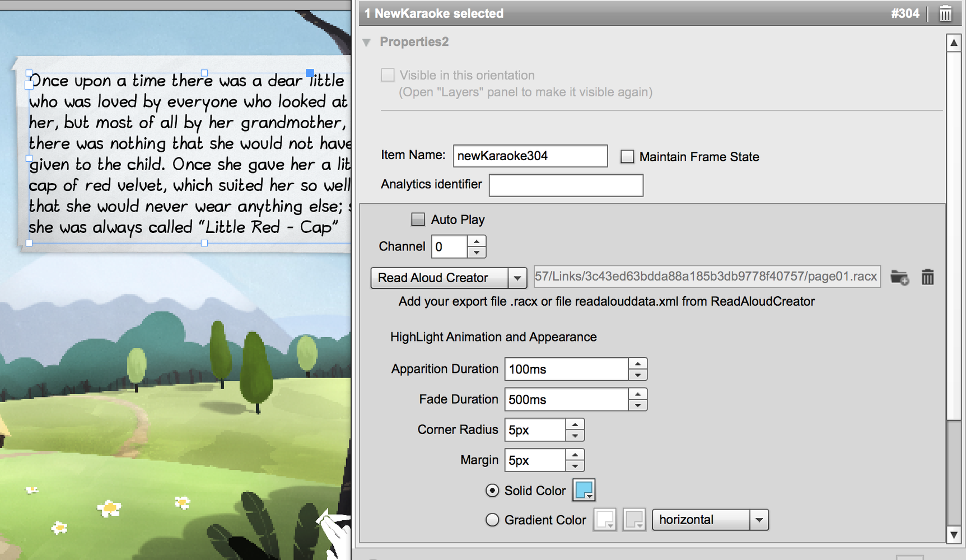
Task: Click the properties panel scrollbar thumb
Action: coord(954,235)
